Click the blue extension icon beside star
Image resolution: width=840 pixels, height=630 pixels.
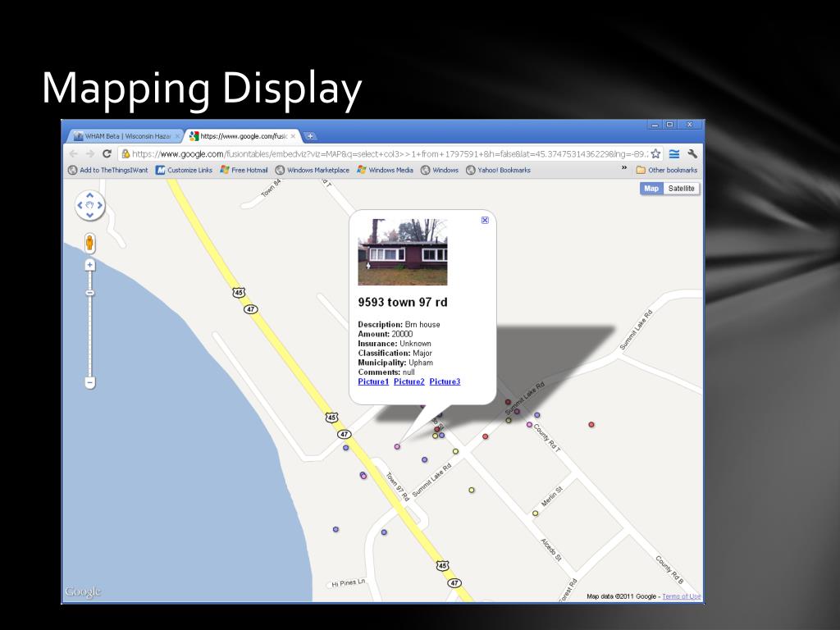[674, 153]
